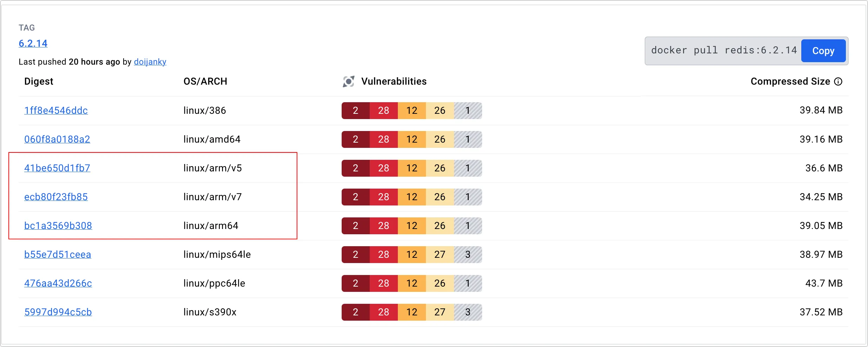Image resolution: width=868 pixels, height=347 pixels.
Task: Click the yellow low count 27 for linux/mips64le
Action: (x=440, y=255)
